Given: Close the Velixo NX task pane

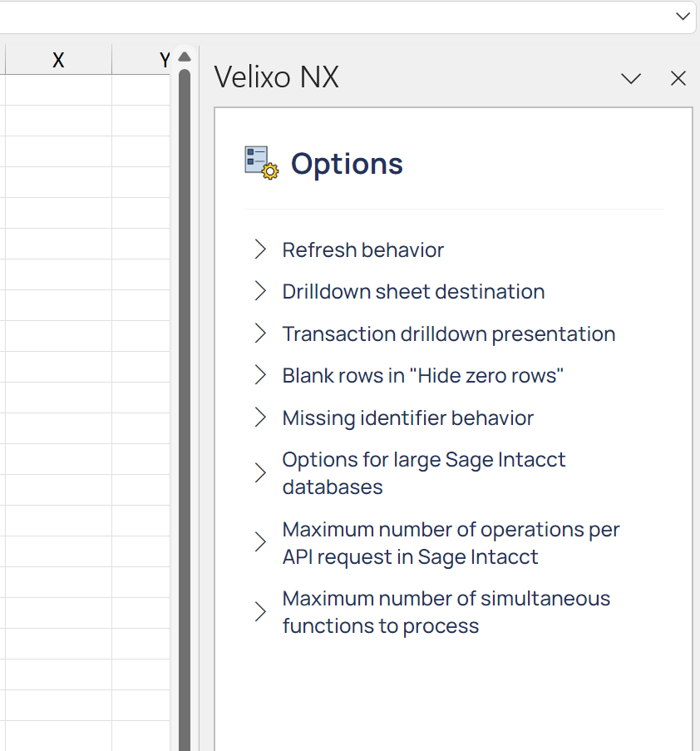Looking at the screenshot, I should pyautogui.click(x=678, y=78).
